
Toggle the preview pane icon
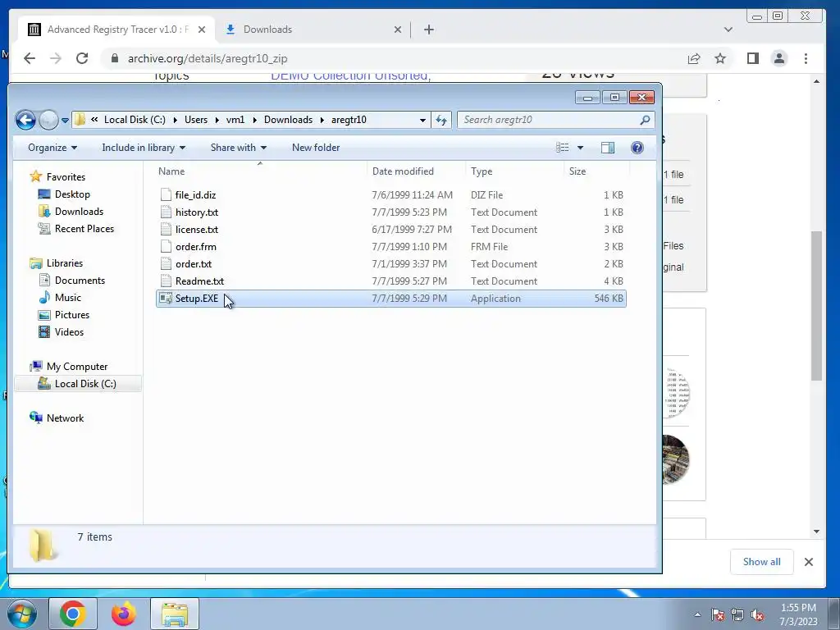pyautogui.click(x=608, y=148)
